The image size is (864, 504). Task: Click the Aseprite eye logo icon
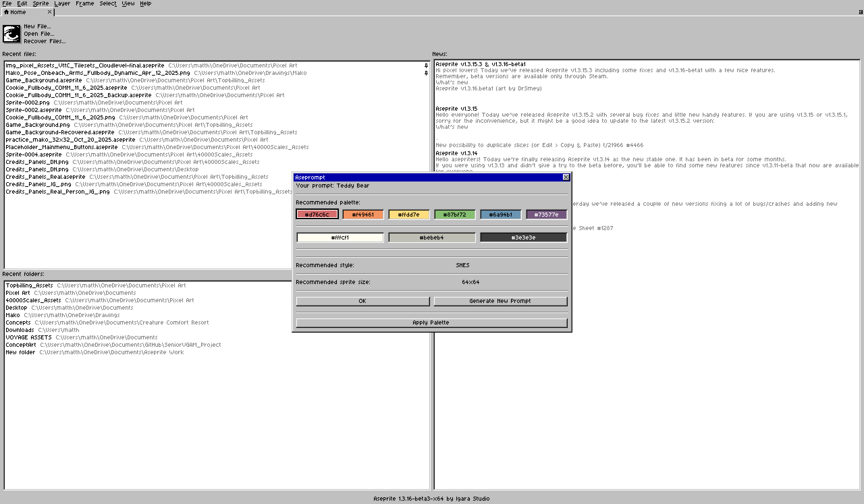tap(12, 34)
